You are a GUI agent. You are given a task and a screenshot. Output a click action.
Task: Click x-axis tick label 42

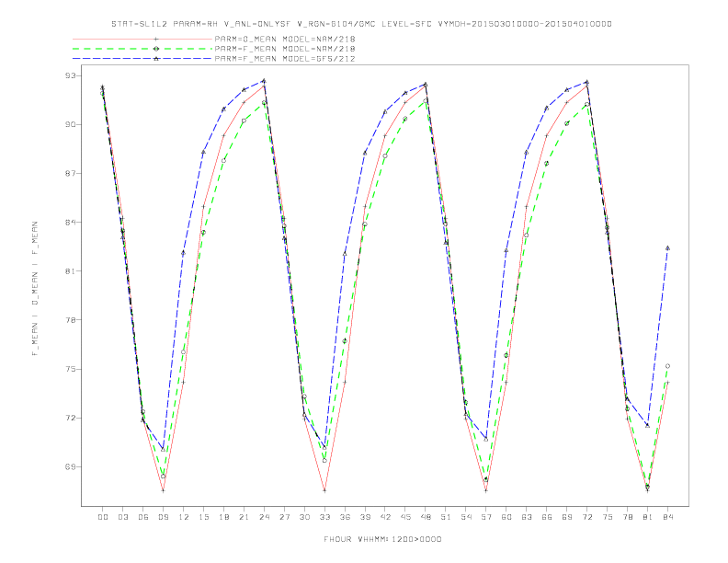[385, 517]
